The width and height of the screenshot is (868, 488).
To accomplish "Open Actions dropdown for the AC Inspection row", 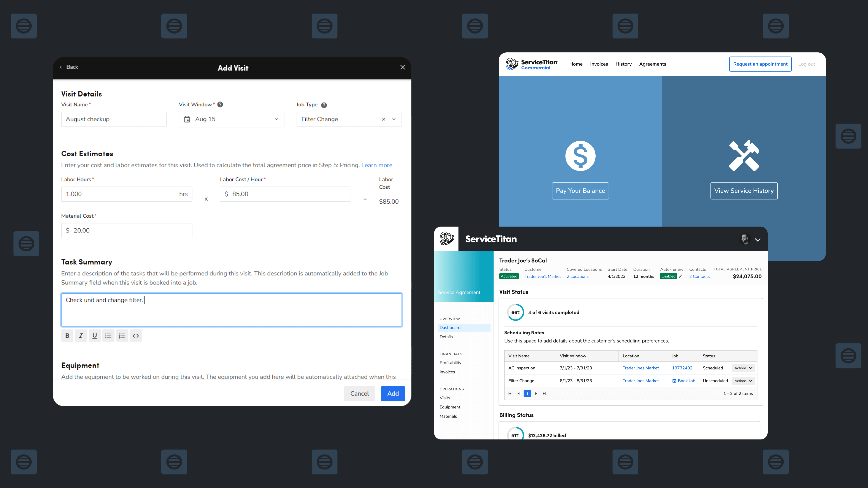I will pos(743,368).
